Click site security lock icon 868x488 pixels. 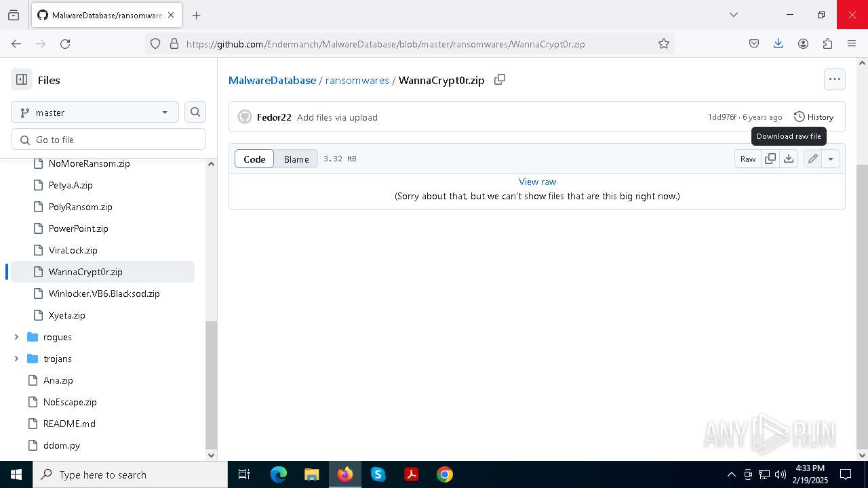pyautogui.click(x=174, y=43)
